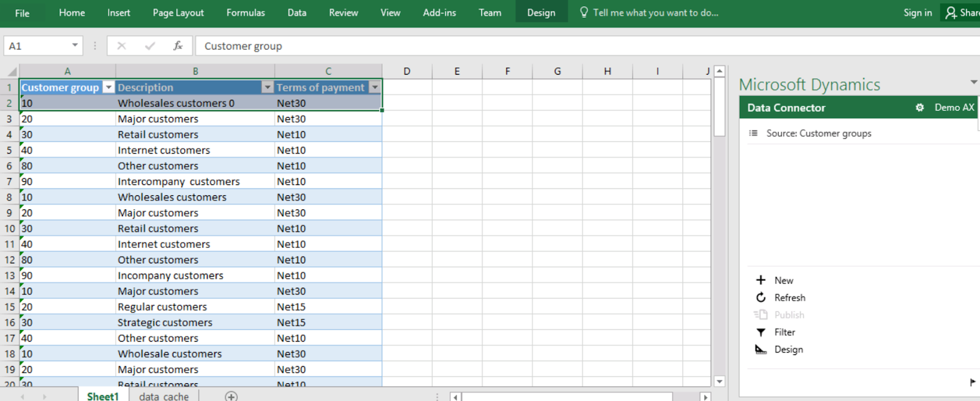This screenshot has width=980, height=401.
Task: Click the Filter button label
Action: tap(785, 332)
